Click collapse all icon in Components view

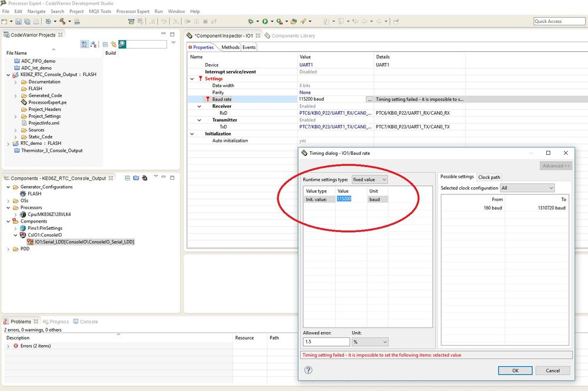[128, 178]
